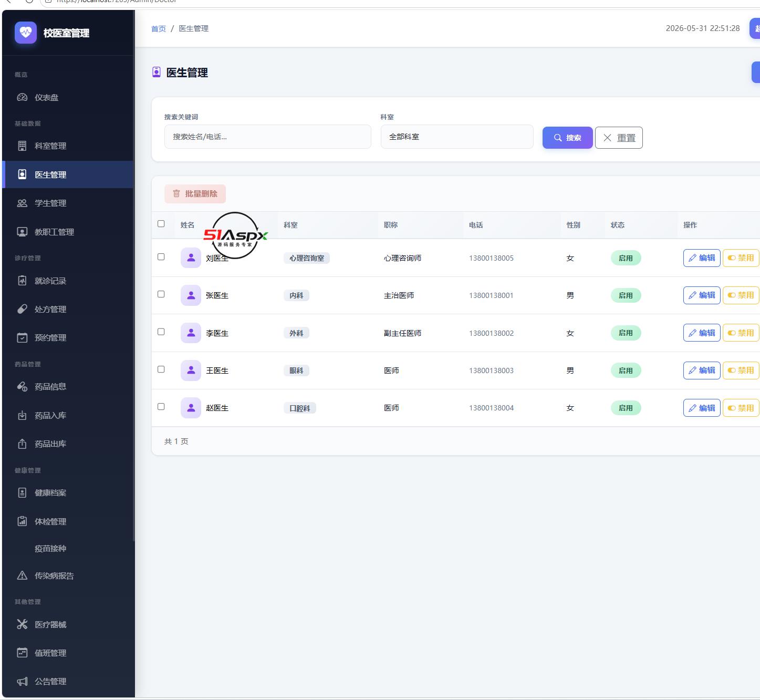The image size is (760, 700).
Task: Click the page title icon beside 医生管理 heading
Action: [x=156, y=73]
